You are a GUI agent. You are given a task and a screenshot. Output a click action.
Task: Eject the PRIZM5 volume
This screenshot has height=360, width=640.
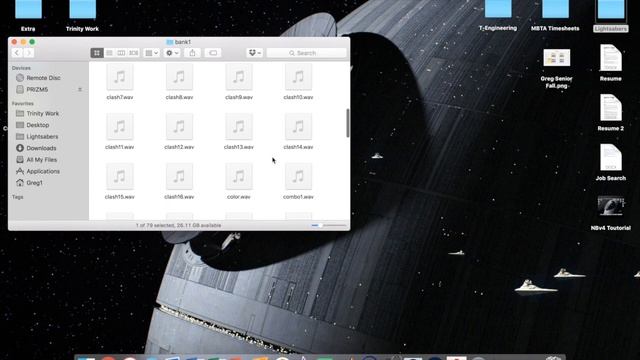[x=80, y=89]
